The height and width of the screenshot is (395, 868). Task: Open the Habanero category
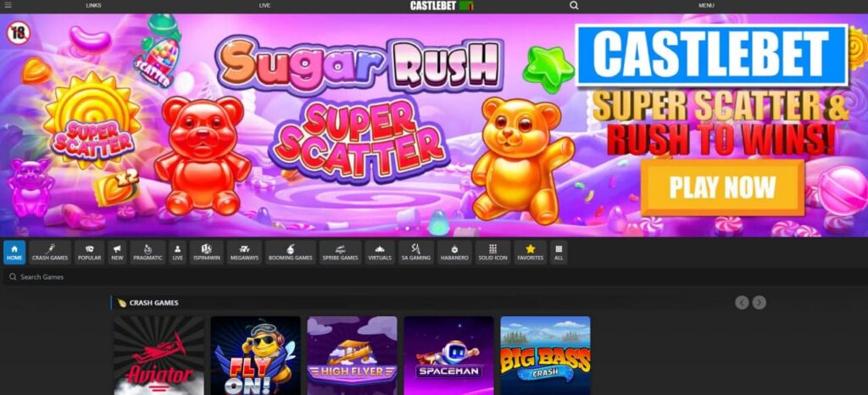[454, 253]
